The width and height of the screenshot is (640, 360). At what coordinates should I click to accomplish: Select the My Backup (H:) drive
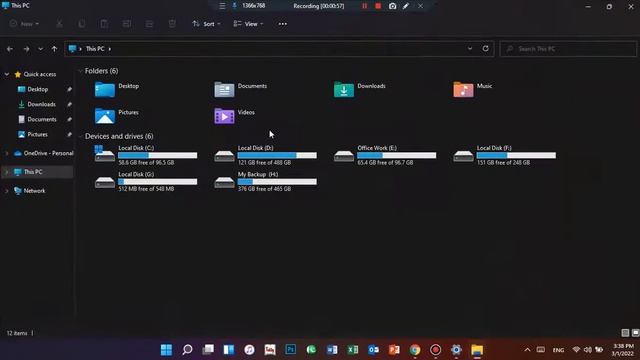tap(266, 182)
